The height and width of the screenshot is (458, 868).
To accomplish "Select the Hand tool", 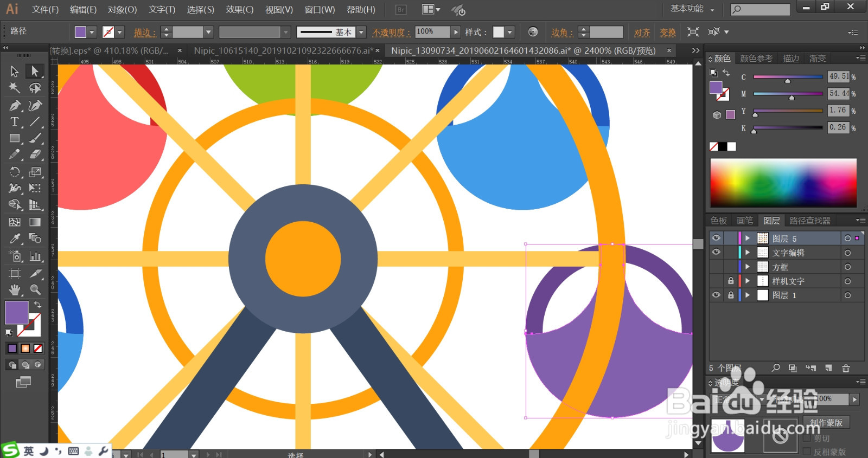I will (x=15, y=290).
